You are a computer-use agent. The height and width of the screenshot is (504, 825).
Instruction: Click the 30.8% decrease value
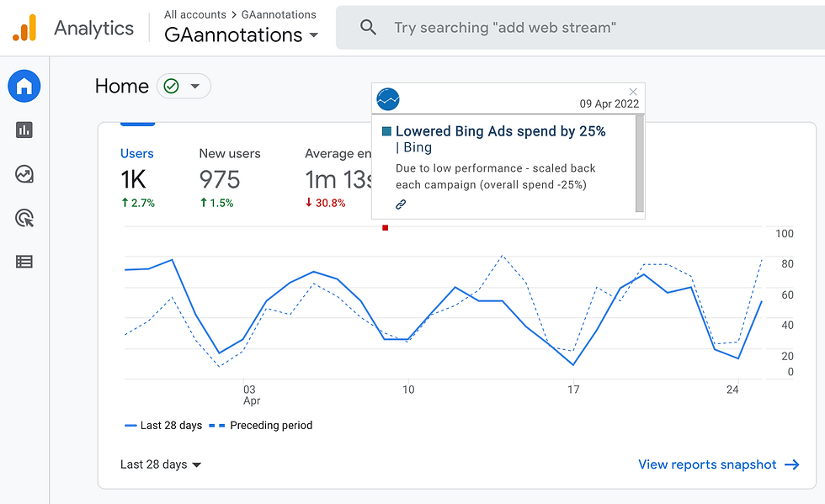coord(326,203)
